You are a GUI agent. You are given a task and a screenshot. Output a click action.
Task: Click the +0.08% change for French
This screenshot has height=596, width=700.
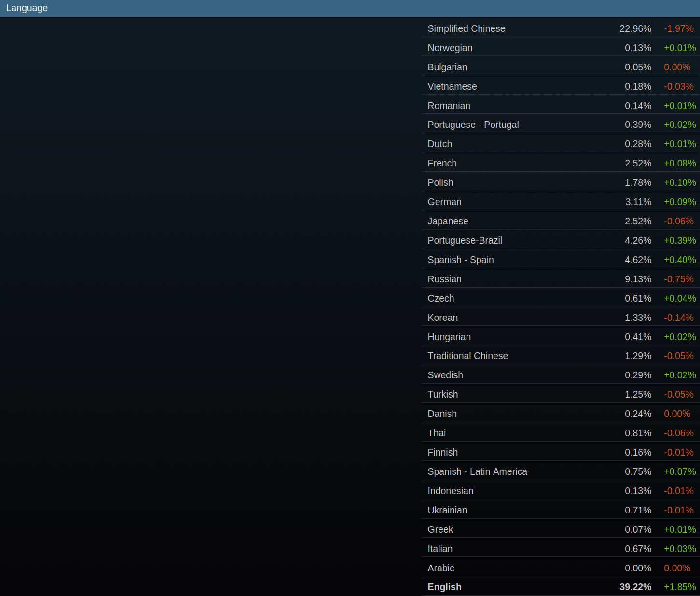coord(680,163)
